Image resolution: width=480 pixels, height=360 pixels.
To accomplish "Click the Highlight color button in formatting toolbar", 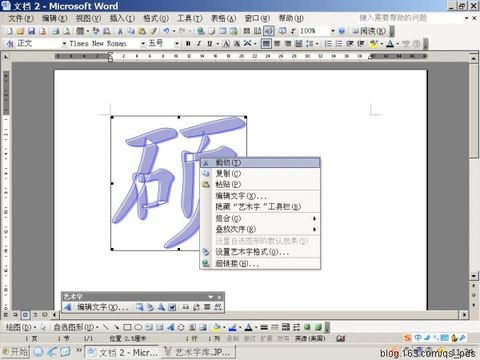I will (x=374, y=44).
